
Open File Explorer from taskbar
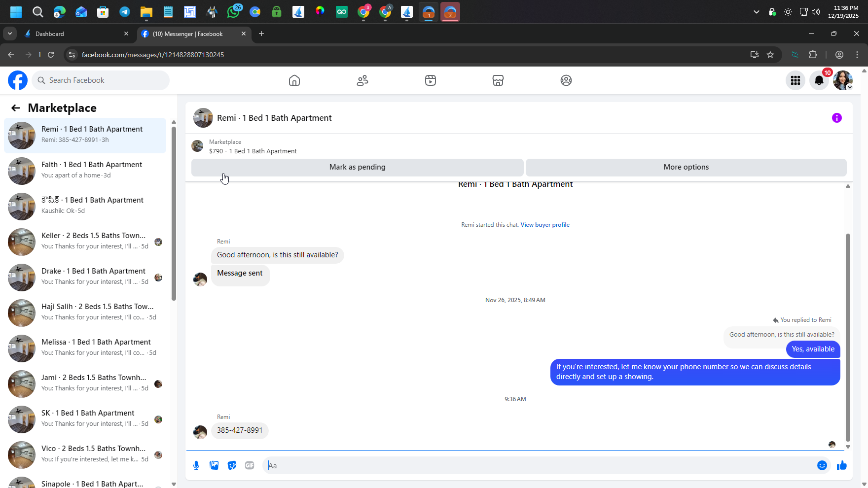(x=146, y=12)
